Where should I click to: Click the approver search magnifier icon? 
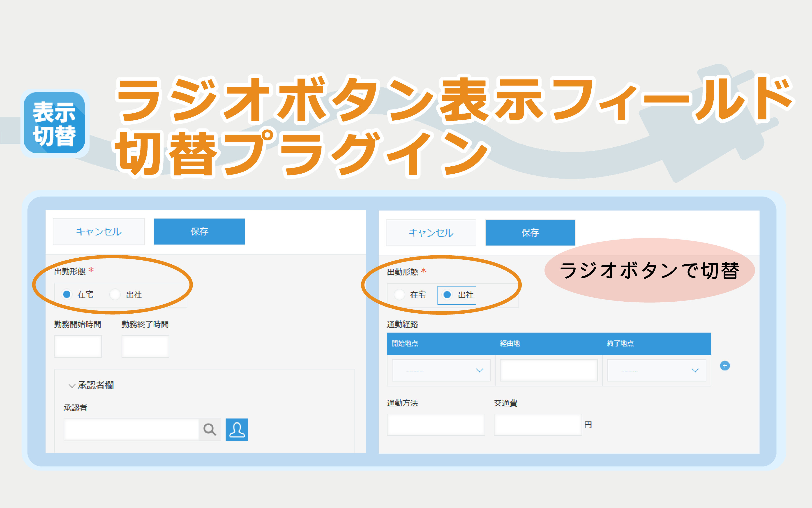[x=210, y=429]
